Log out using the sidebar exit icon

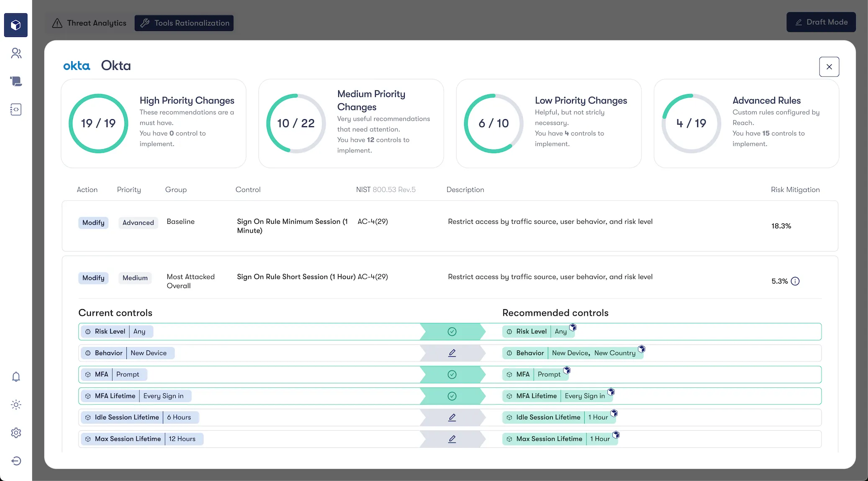15,461
